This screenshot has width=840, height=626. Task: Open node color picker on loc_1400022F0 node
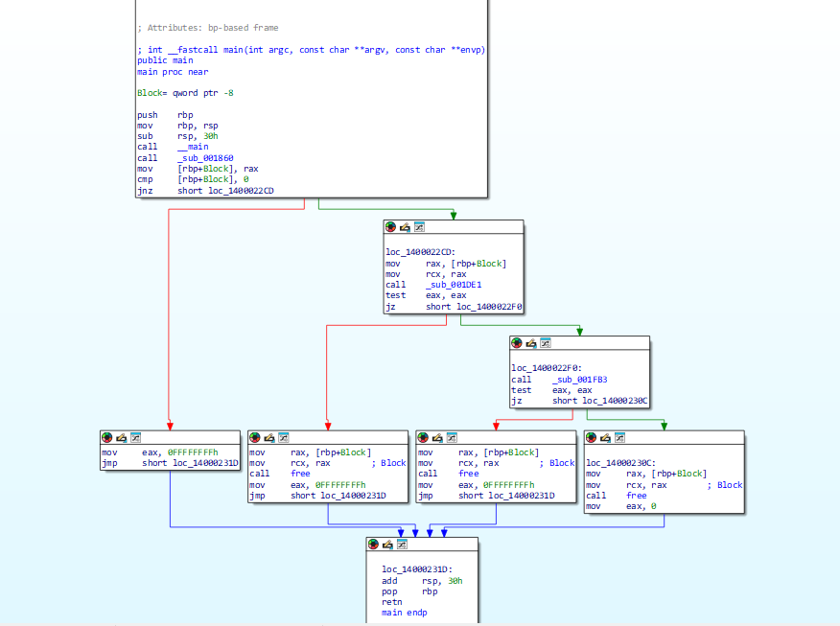click(x=517, y=343)
